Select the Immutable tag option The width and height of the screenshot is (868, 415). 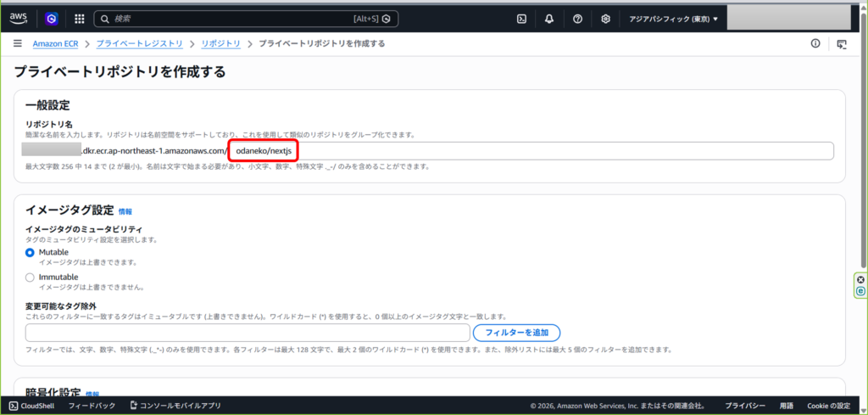(31, 277)
